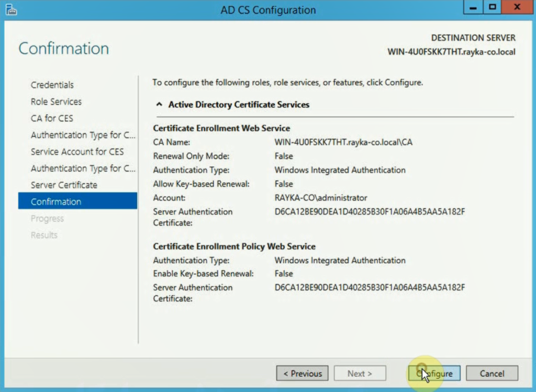Click the Authentication Type value under Certificate Enrollment Web Service
Image resolution: width=536 pixels, height=392 pixels.
point(340,170)
